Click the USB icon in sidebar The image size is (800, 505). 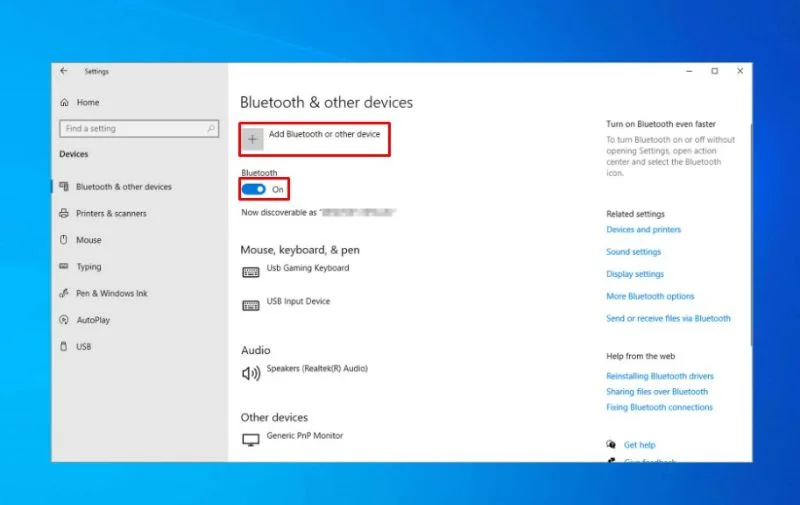64,346
